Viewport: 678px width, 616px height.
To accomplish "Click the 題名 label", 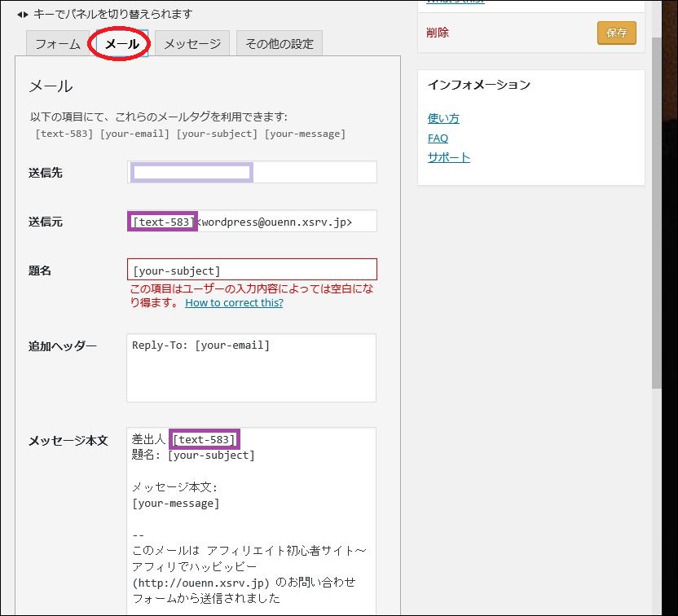I will click(x=40, y=271).
